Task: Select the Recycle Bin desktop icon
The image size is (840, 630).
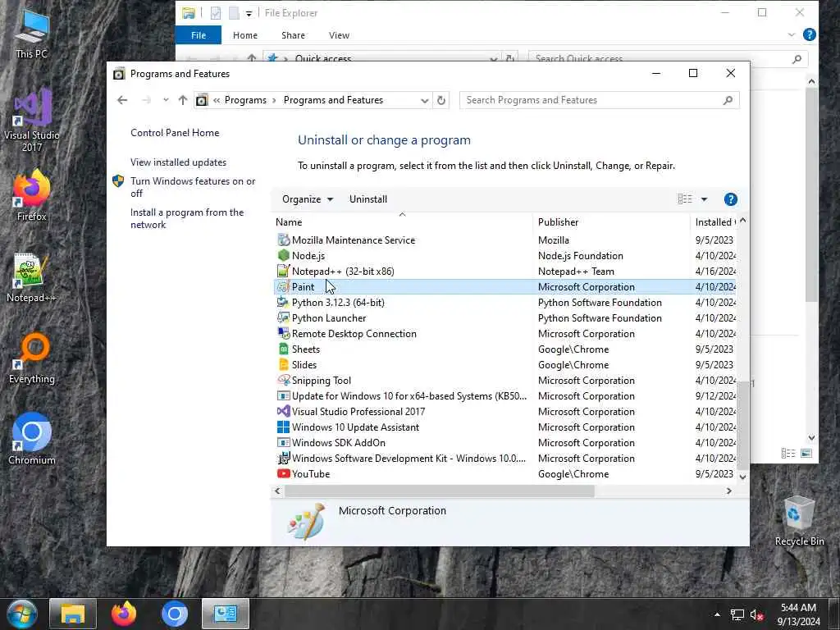Action: click(x=799, y=521)
